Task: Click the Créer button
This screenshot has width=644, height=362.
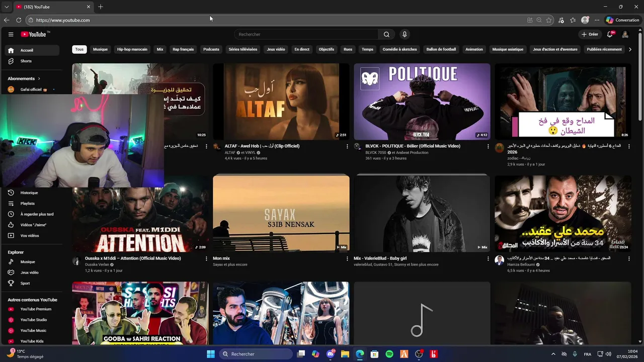Action: point(589,34)
